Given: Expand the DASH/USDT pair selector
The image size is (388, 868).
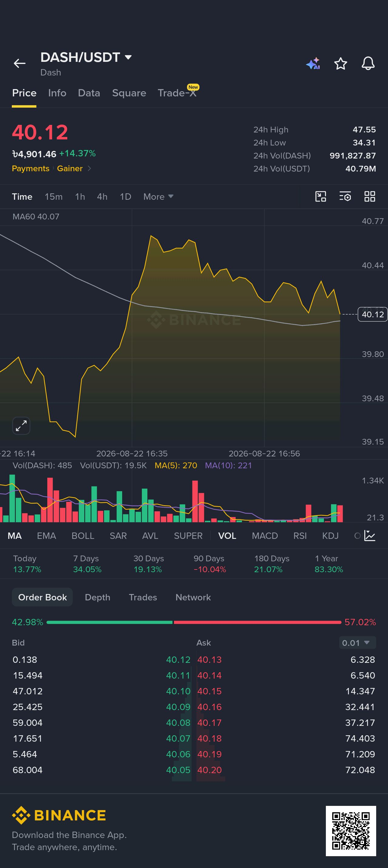Looking at the screenshot, I should pos(86,57).
